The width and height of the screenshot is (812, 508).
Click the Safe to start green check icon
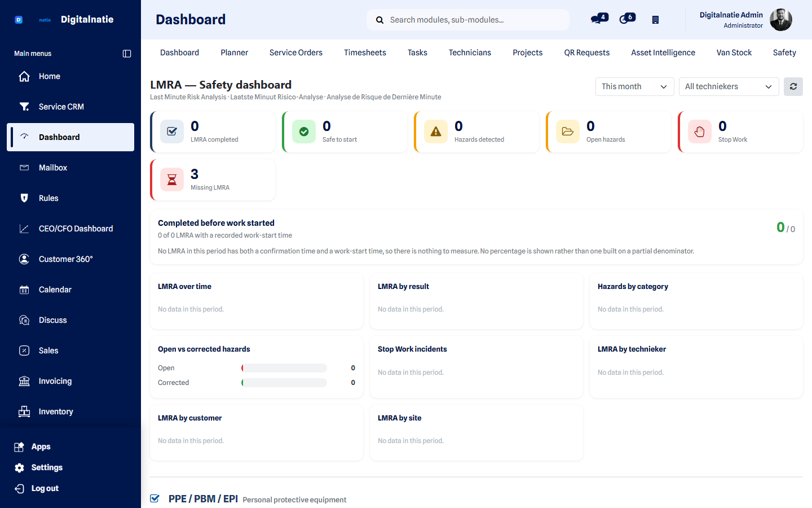pos(304,132)
